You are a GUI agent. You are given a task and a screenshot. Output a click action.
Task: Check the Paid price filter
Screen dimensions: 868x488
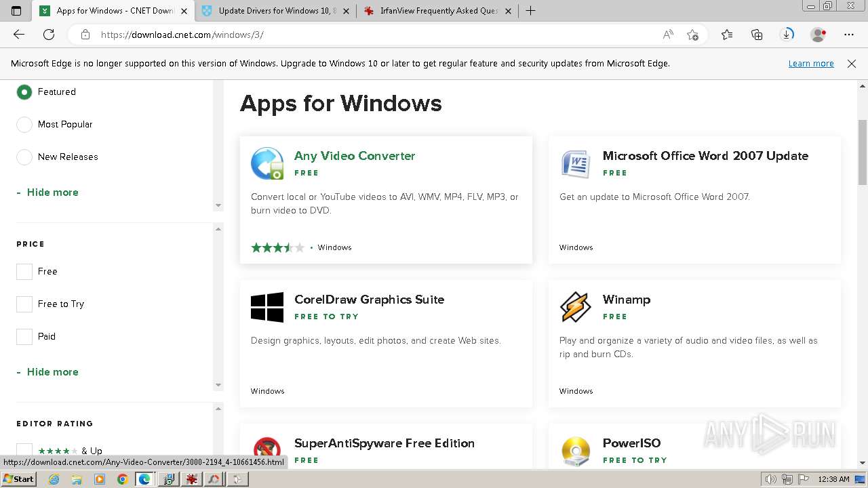24,336
